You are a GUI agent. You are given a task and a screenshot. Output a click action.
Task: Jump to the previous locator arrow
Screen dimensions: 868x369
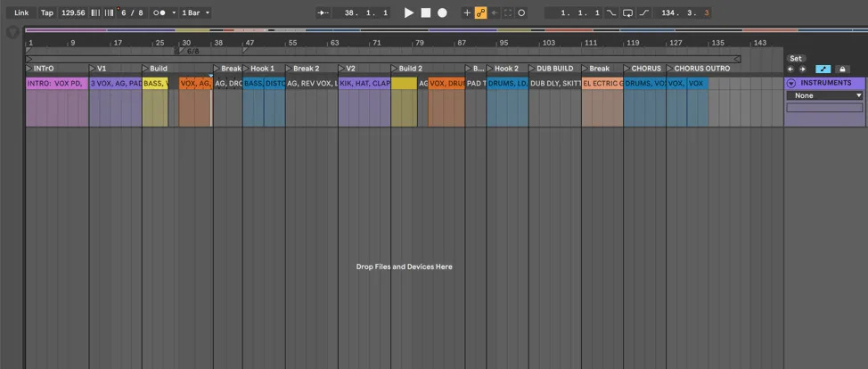pos(790,70)
